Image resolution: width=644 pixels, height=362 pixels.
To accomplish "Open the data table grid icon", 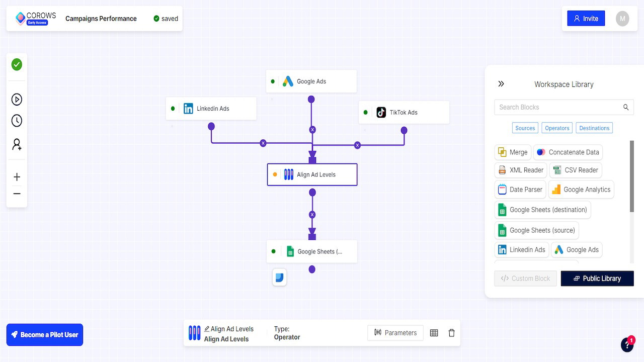I will pyautogui.click(x=434, y=333).
